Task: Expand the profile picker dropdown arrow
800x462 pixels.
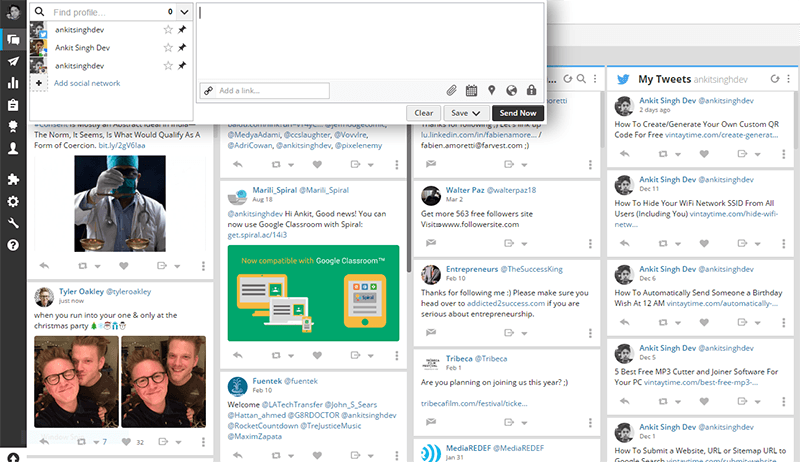Action: (184, 12)
